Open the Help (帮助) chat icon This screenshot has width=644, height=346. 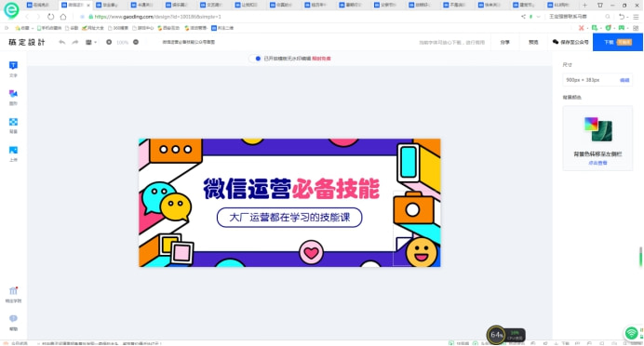[13, 322]
